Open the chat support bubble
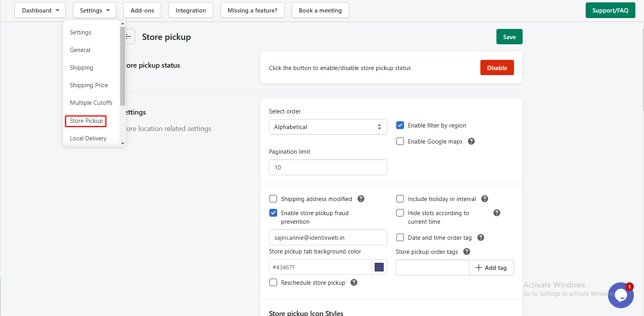Viewport: 644px width, 316px height. coord(621,295)
